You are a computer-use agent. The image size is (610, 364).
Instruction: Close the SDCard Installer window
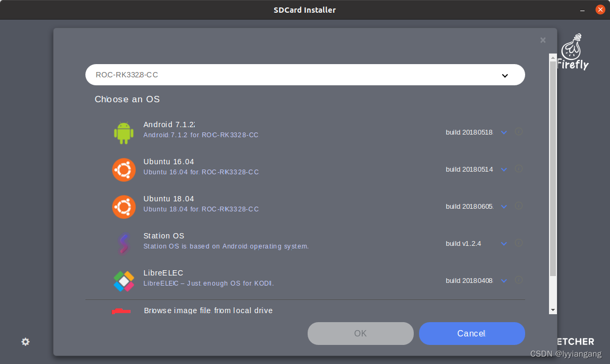(600, 10)
